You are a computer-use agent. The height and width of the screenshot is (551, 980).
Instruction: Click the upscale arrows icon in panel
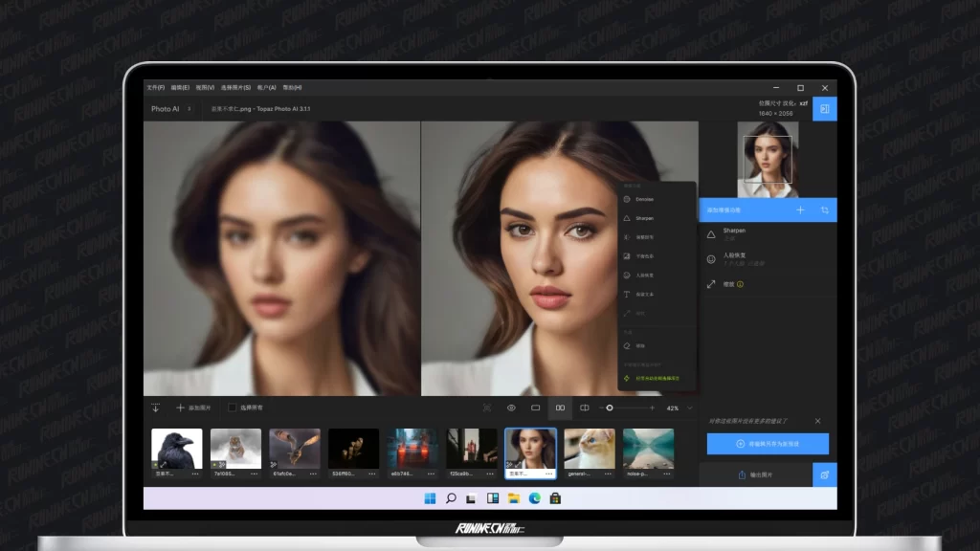[x=711, y=284]
